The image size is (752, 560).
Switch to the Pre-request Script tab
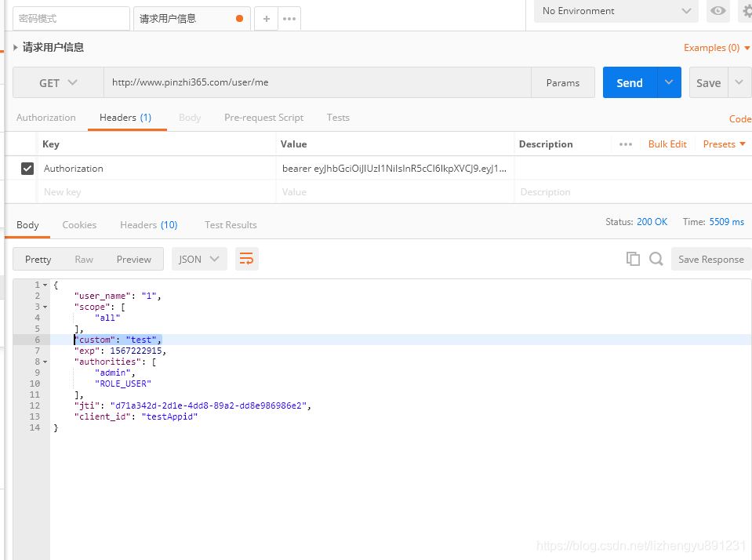tap(263, 118)
